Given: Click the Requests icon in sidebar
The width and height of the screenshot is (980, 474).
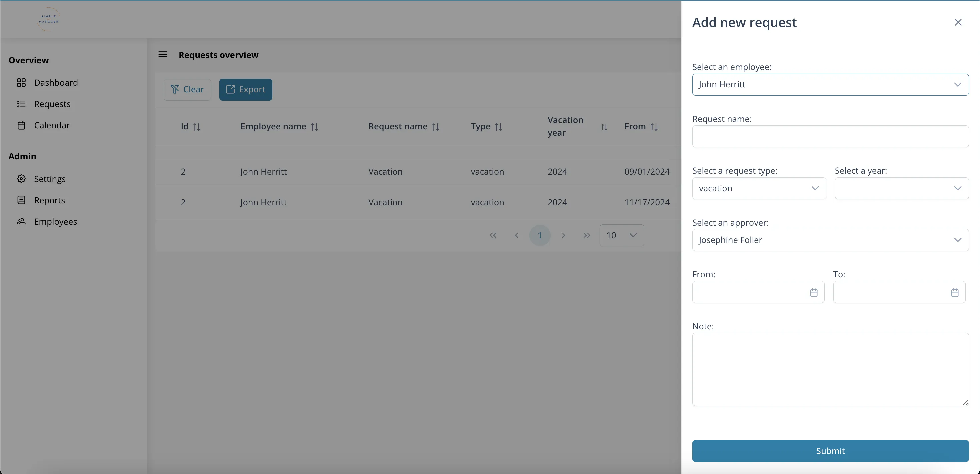Looking at the screenshot, I should coord(21,103).
